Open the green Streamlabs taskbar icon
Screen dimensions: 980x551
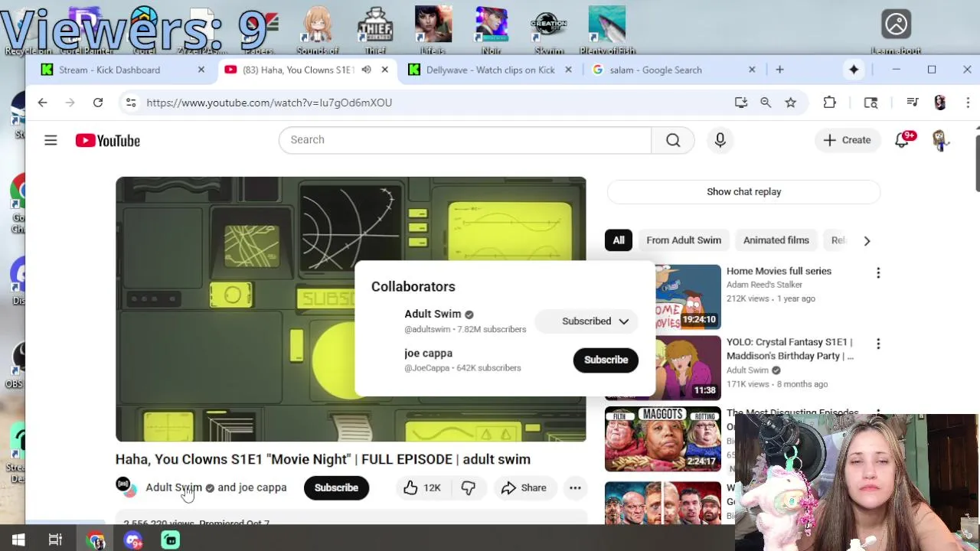(170, 540)
